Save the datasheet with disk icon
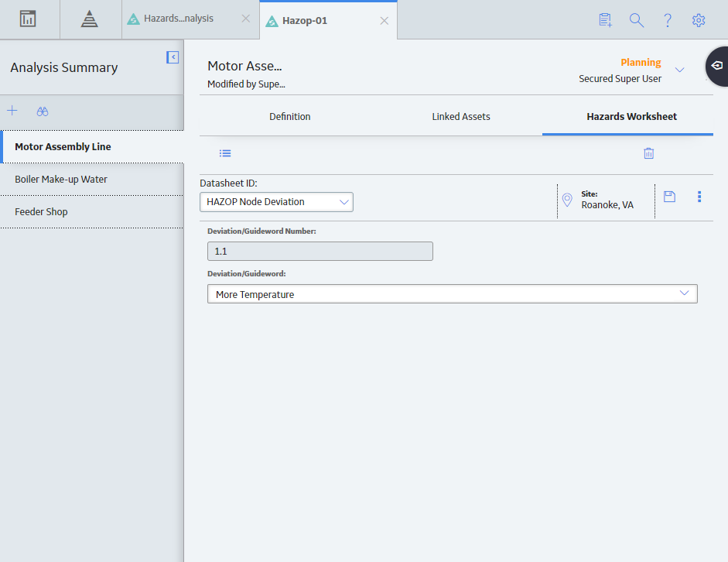Screen dimensions: 728x562 669,197
